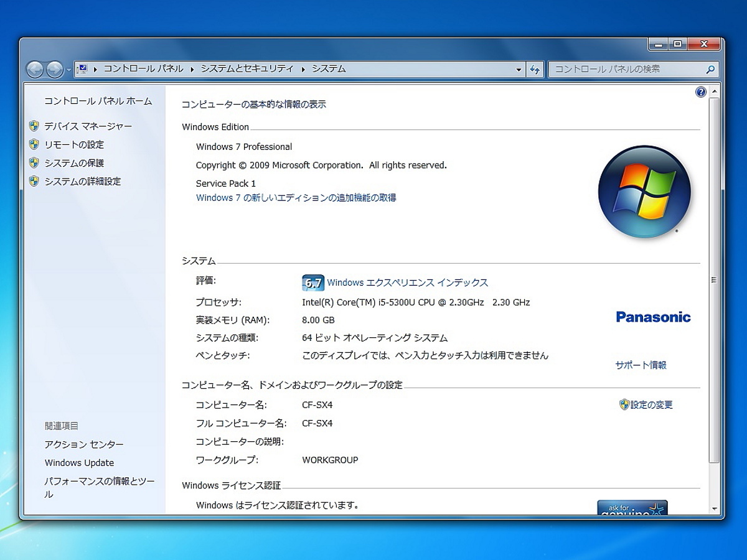
Task: Click the scrollbar down arrow
Action: pos(714,508)
